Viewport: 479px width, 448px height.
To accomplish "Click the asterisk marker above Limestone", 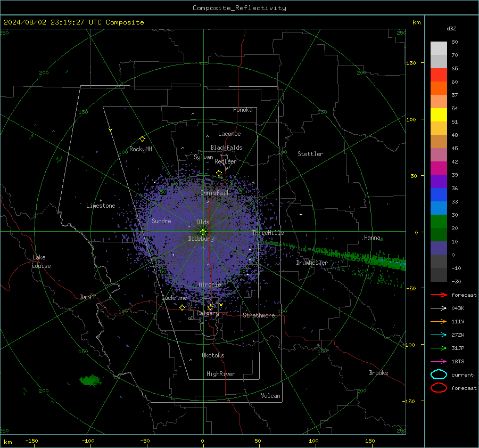I will point(101,201).
